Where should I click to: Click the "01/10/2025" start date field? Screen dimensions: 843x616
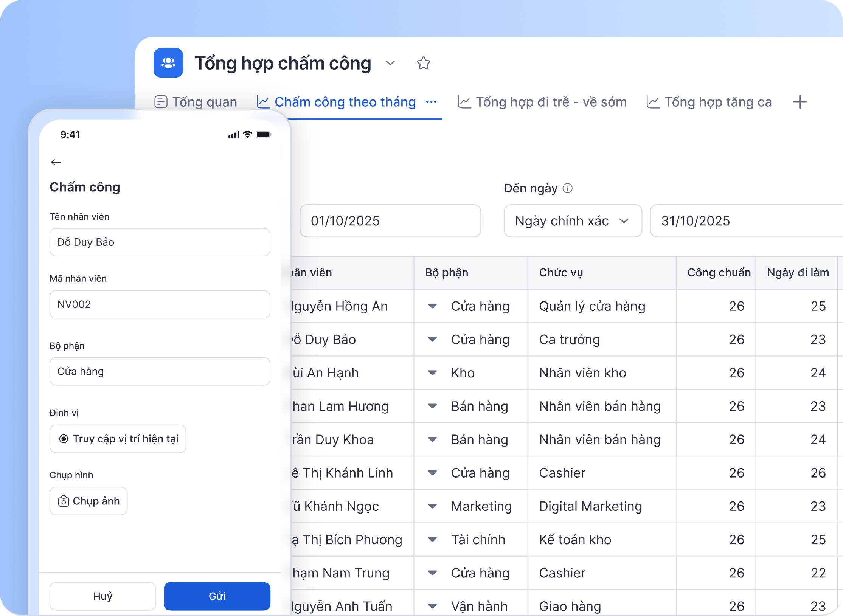(390, 221)
